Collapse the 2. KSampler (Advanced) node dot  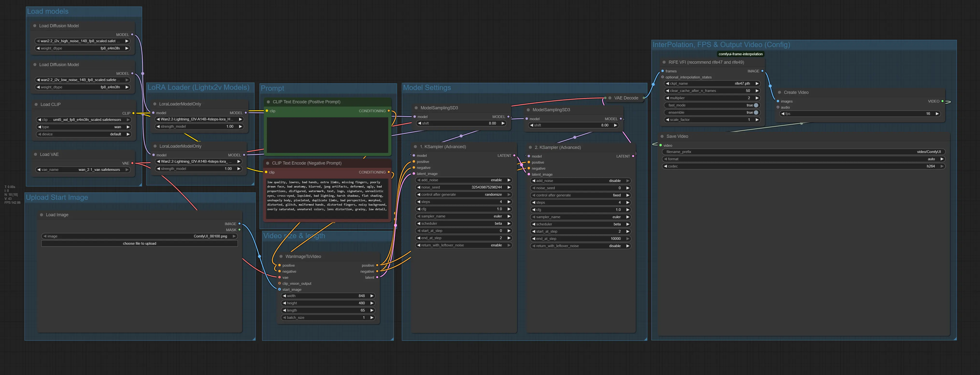tap(530, 148)
